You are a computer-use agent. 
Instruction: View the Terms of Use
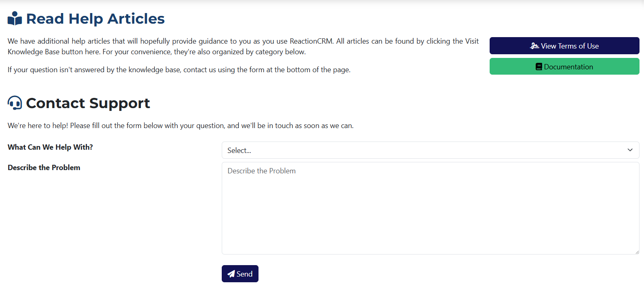564,46
